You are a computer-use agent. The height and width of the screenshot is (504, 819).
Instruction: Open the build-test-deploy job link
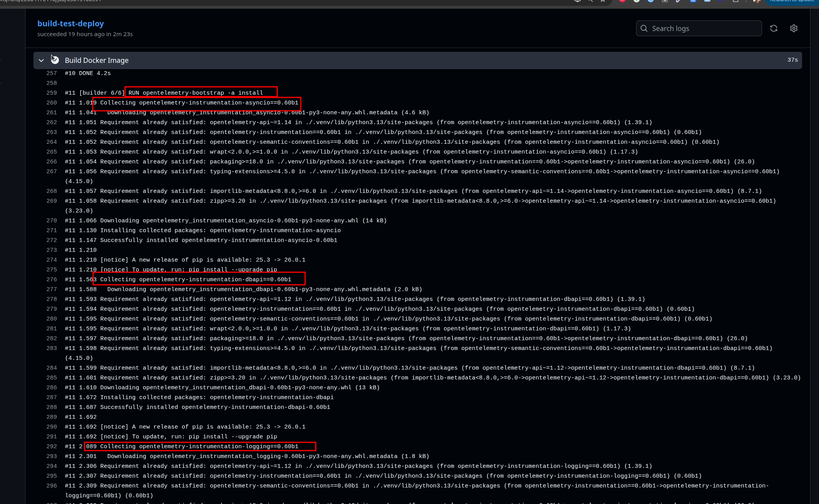click(x=70, y=24)
